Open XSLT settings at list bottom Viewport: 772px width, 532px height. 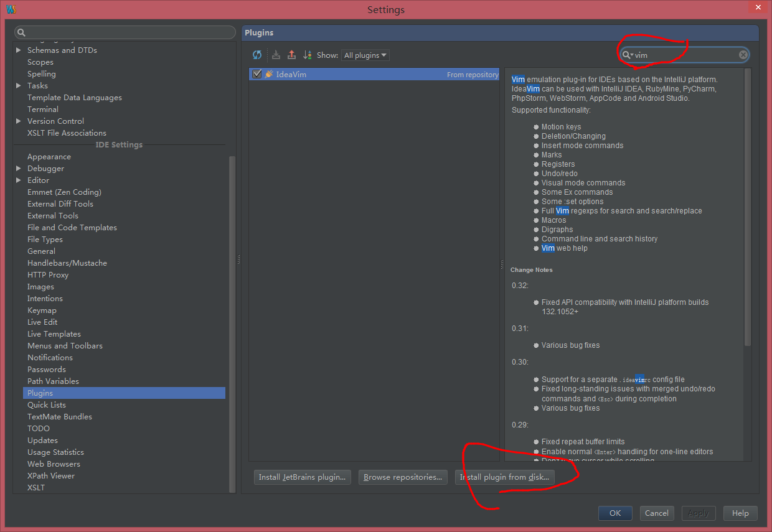(x=36, y=488)
